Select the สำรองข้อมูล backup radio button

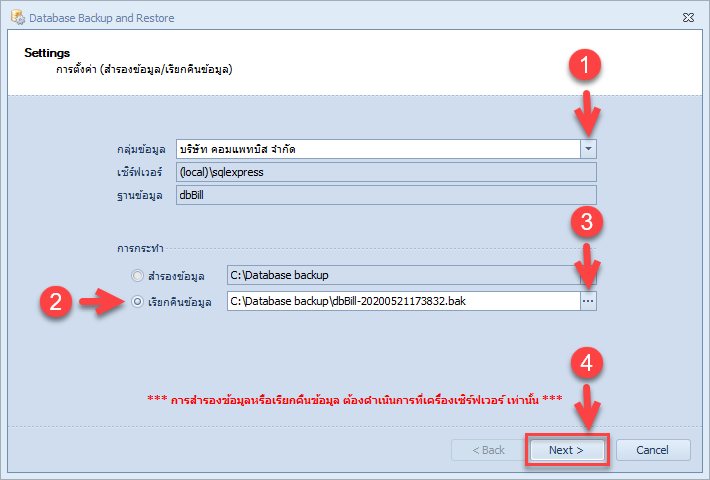coord(137,275)
